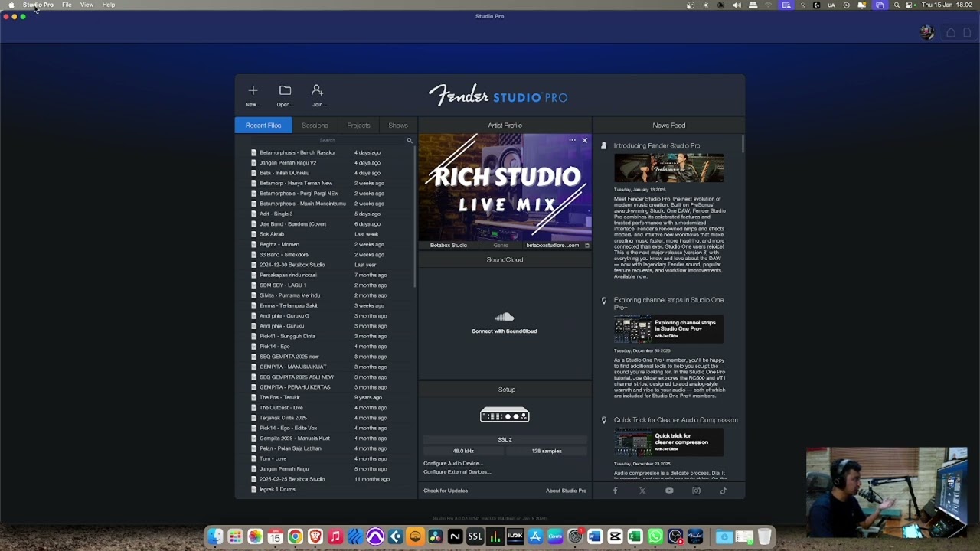Click the Quick trick for cleaner compression thumbnail

point(668,443)
